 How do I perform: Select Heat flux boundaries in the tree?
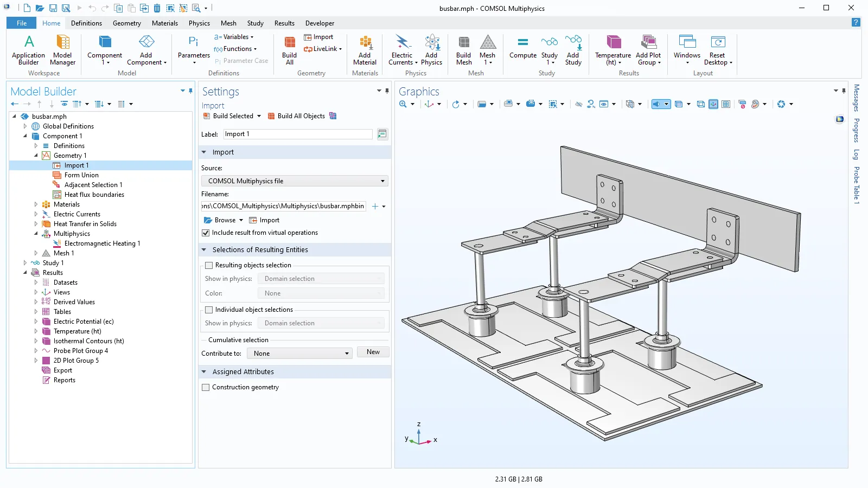click(94, 195)
